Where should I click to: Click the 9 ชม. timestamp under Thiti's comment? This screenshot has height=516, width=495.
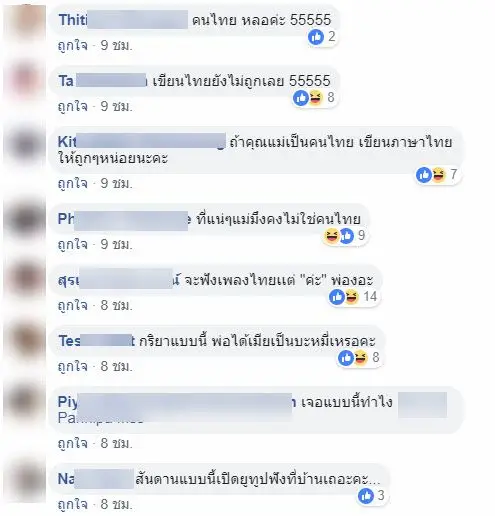pos(117,46)
